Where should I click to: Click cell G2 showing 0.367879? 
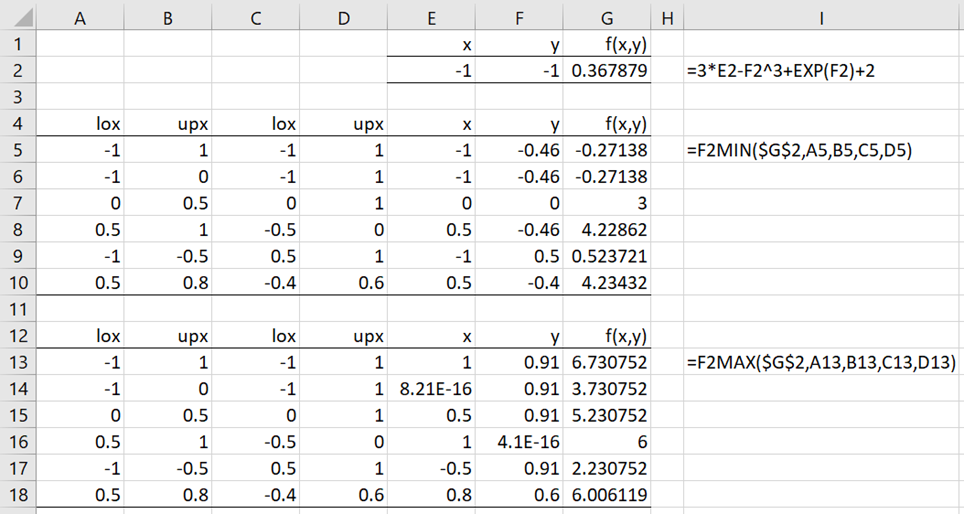[x=607, y=71]
